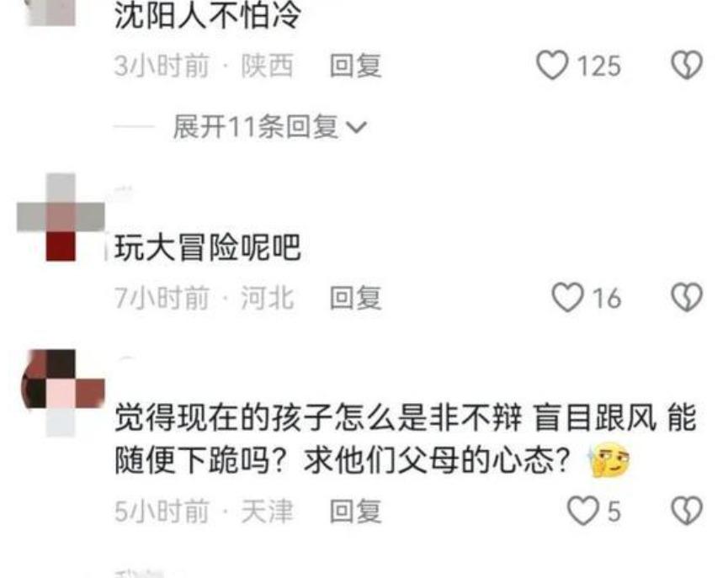Image resolution: width=728 pixels, height=578 pixels.
Task: Dislike the Tianjin comment broken heart
Action: click(x=687, y=511)
